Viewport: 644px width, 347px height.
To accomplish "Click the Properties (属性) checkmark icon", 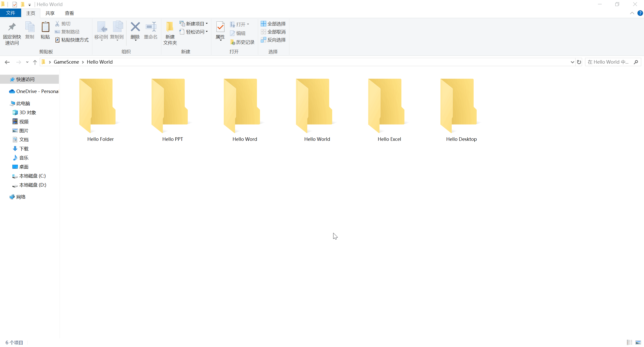I will (x=220, y=27).
